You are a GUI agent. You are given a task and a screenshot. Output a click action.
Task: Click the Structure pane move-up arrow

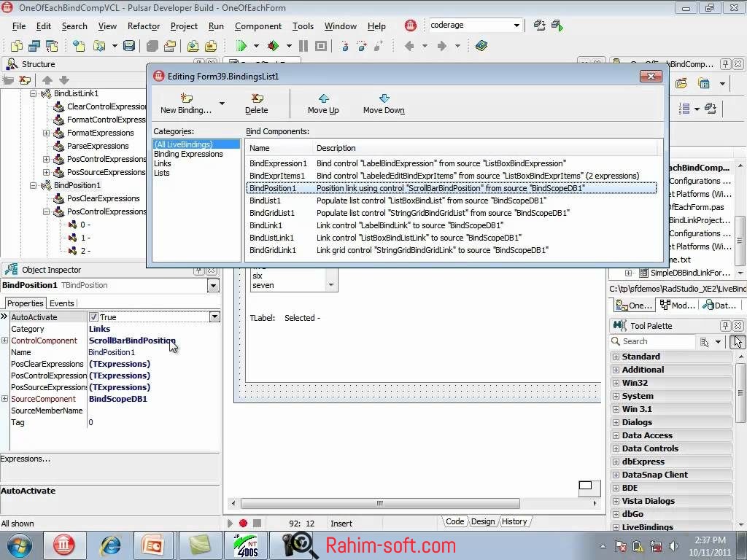(47, 80)
